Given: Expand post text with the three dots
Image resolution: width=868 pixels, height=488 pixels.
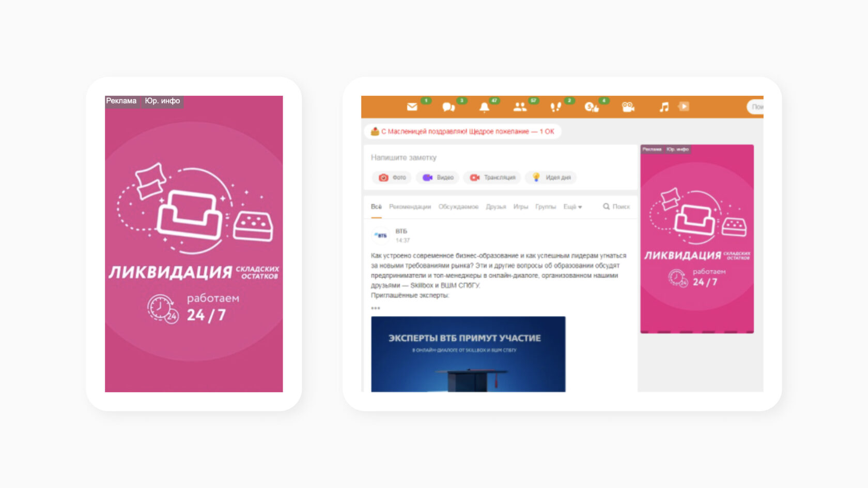Looking at the screenshot, I should (376, 308).
